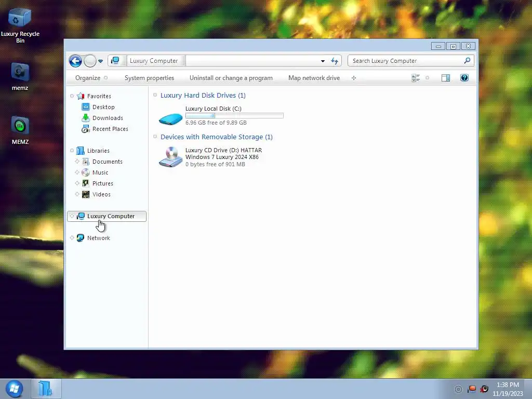Expand the Videos library node

pyautogui.click(x=77, y=194)
